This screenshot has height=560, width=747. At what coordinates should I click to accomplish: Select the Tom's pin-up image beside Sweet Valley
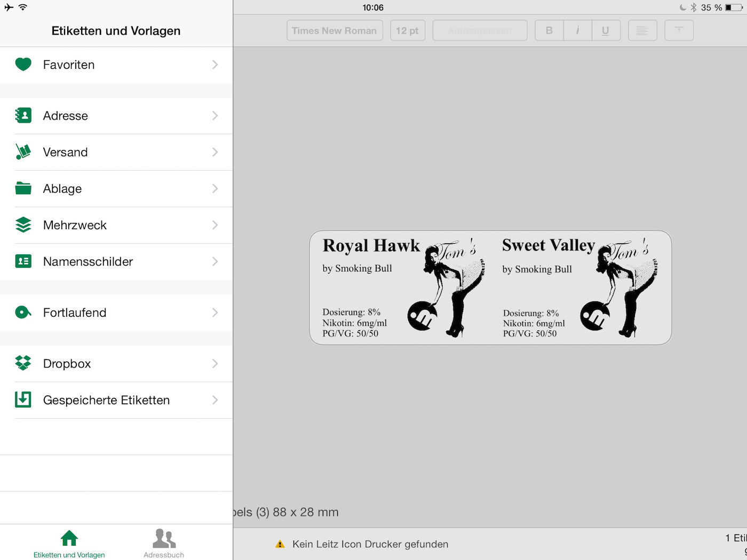(619, 288)
